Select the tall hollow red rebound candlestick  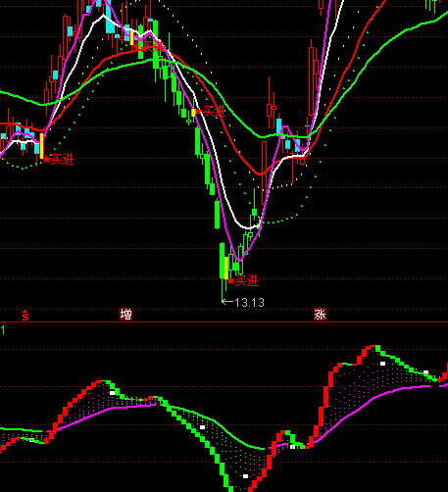tap(264, 173)
